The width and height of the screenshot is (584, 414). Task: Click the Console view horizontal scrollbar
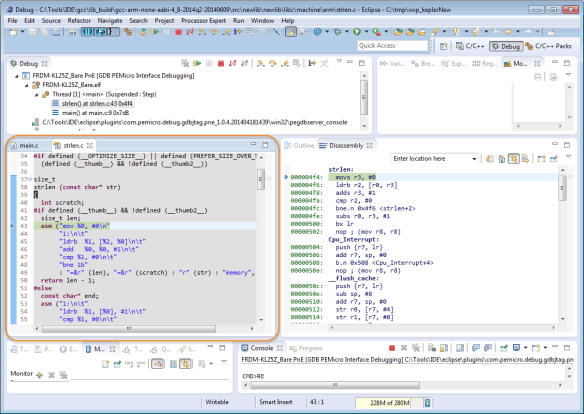pyautogui.click(x=335, y=385)
